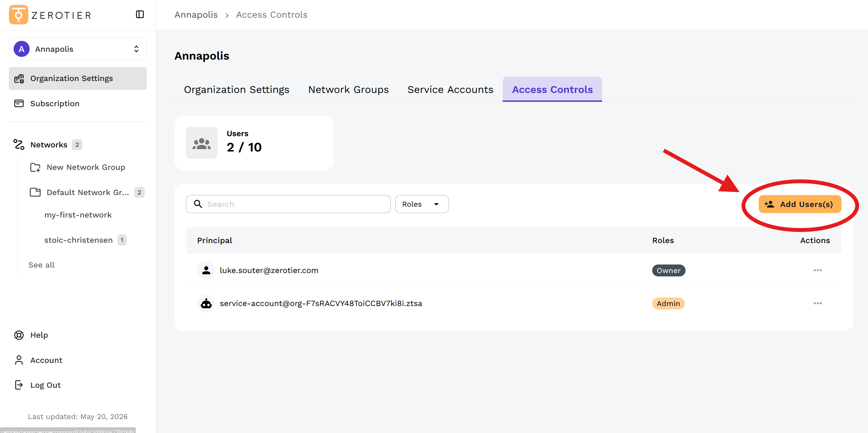
Task: Click the Owner role badge
Action: click(669, 271)
